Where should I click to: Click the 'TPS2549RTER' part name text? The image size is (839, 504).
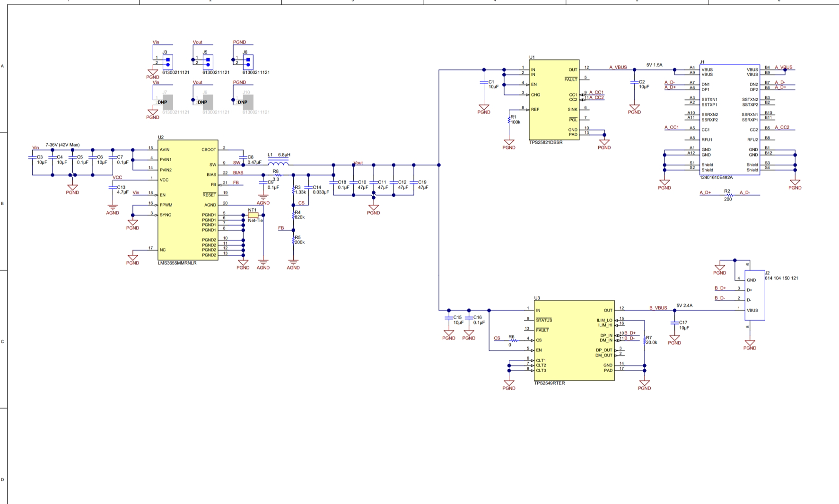550,383
